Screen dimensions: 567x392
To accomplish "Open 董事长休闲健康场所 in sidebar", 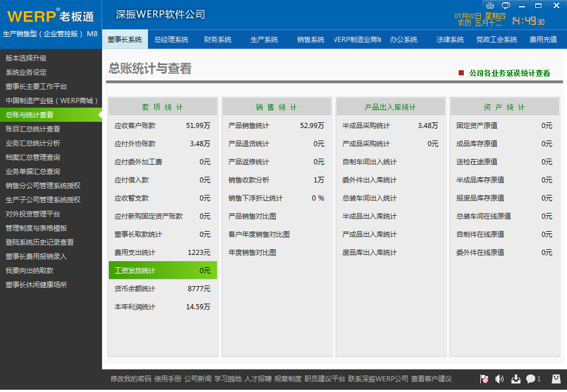I will 51,285.
